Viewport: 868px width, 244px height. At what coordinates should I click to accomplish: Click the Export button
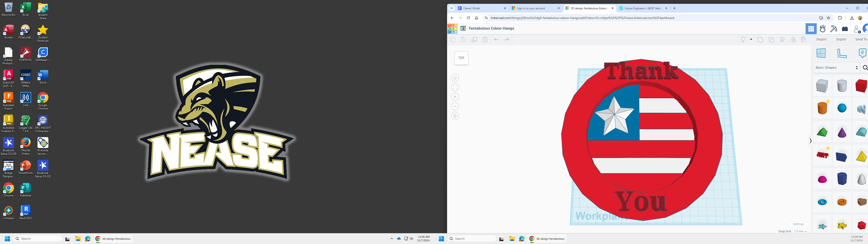841,40
